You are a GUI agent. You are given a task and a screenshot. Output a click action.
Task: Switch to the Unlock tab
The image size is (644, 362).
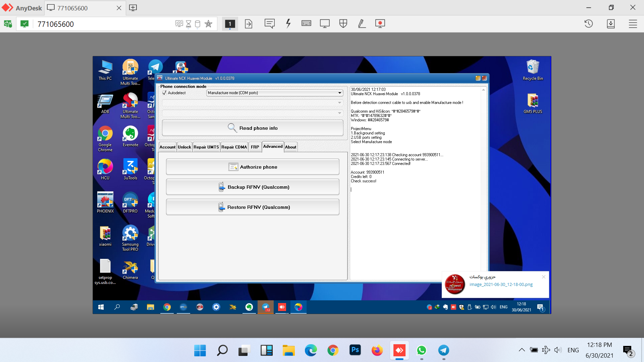(x=184, y=147)
